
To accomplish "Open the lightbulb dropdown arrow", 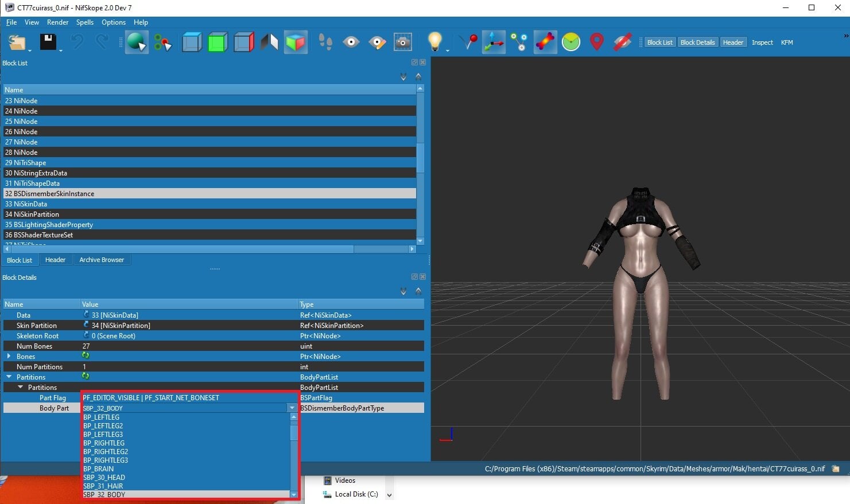I will point(448,50).
